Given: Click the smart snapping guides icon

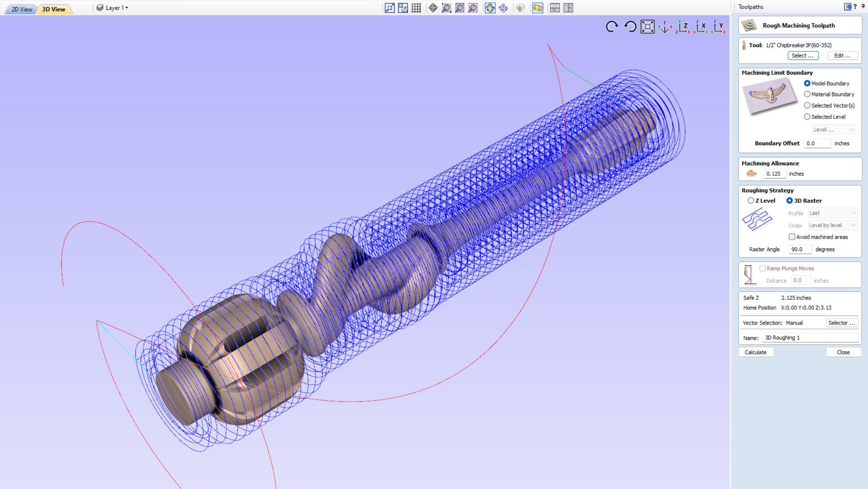Looking at the screenshot, I should 403,8.
